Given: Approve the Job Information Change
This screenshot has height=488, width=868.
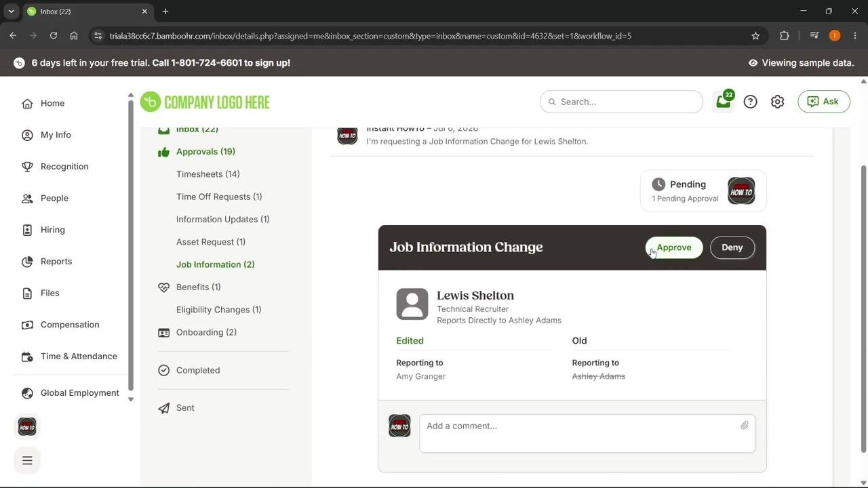Looking at the screenshot, I should tap(674, 247).
